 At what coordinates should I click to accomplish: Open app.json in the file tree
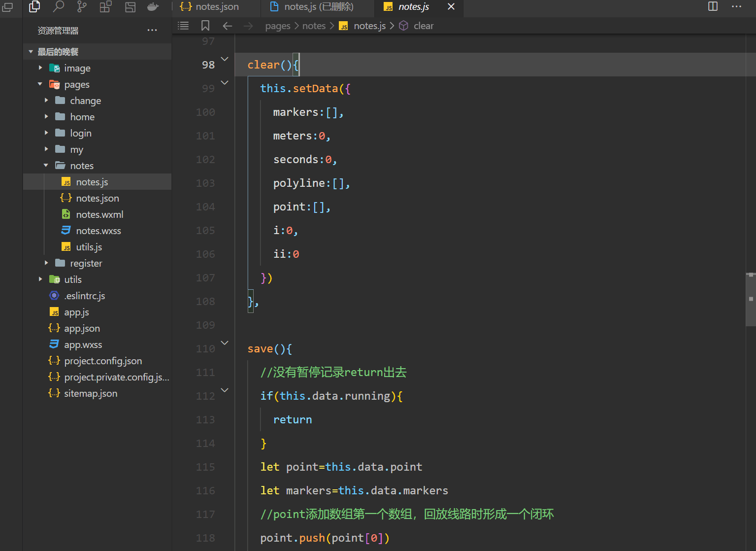pyautogui.click(x=82, y=328)
